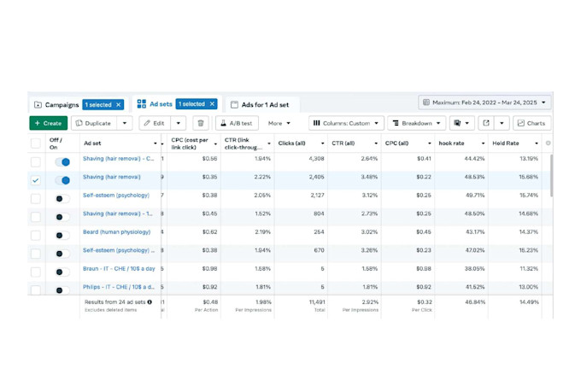This screenshot has width=581, height=392.
Task: Check the box for Beard (human physiology) row
Action: coord(36,235)
